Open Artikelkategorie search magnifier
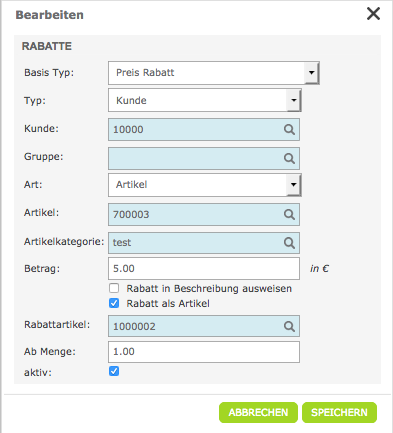Screen dimensions: 393x433 [x=289, y=243]
